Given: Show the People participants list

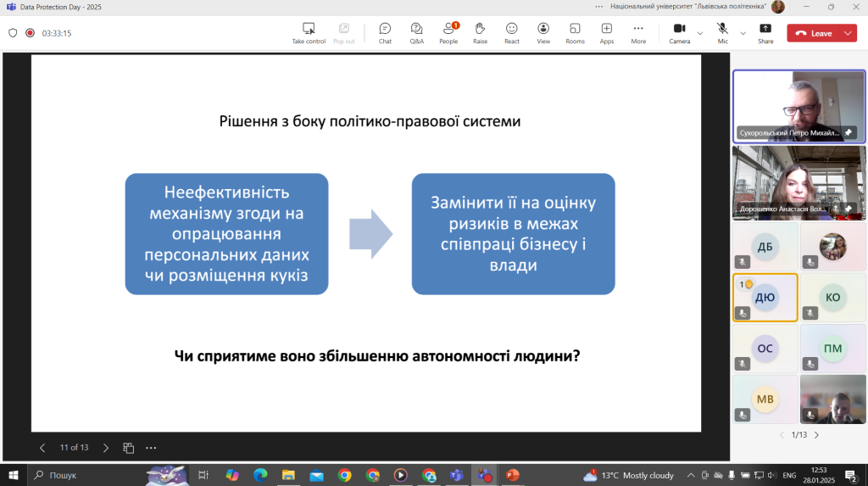Looking at the screenshot, I should pyautogui.click(x=448, y=33).
